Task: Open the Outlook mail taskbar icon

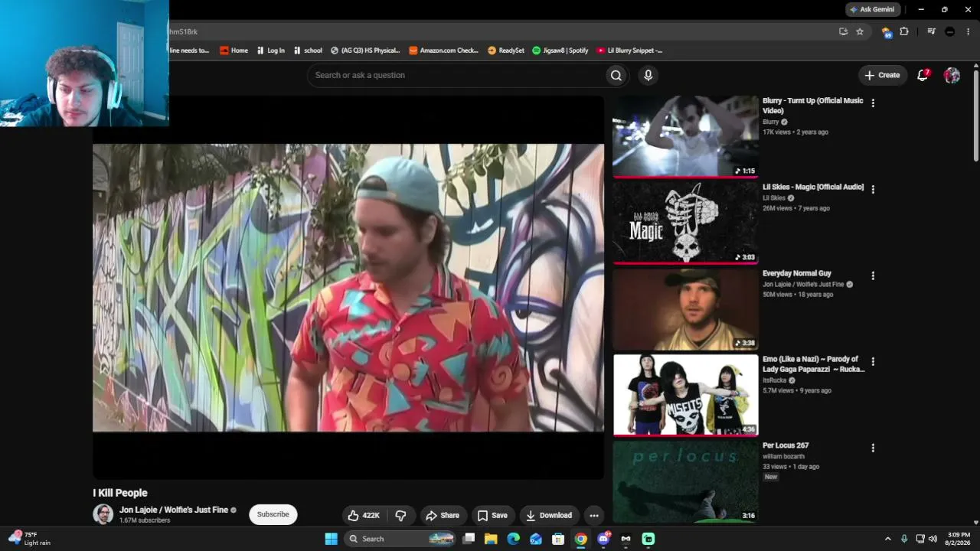Action: click(x=536, y=539)
